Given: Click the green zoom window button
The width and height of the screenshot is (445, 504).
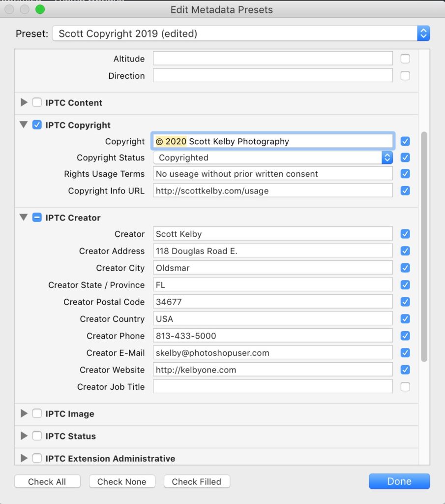Looking at the screenshot, I should tap(40, 9).
